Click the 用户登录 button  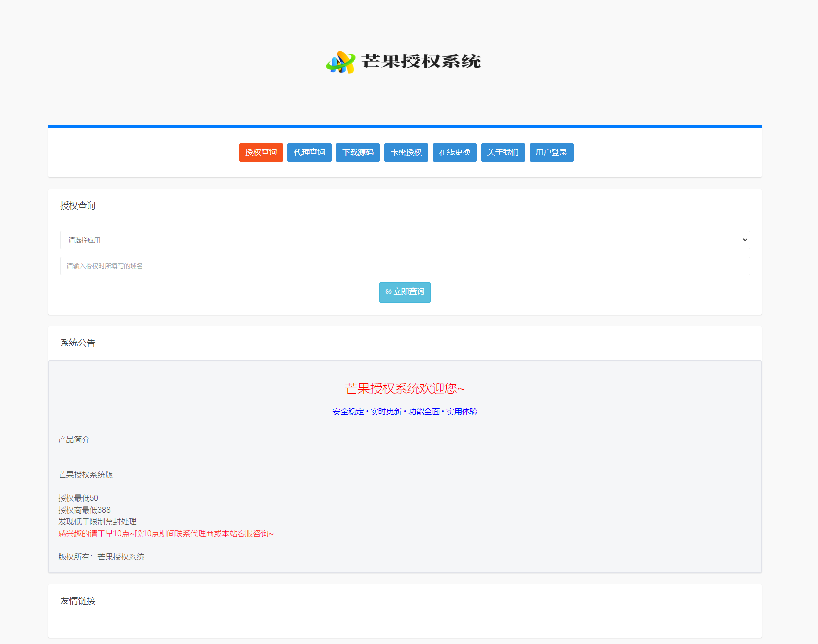(551, 152)
